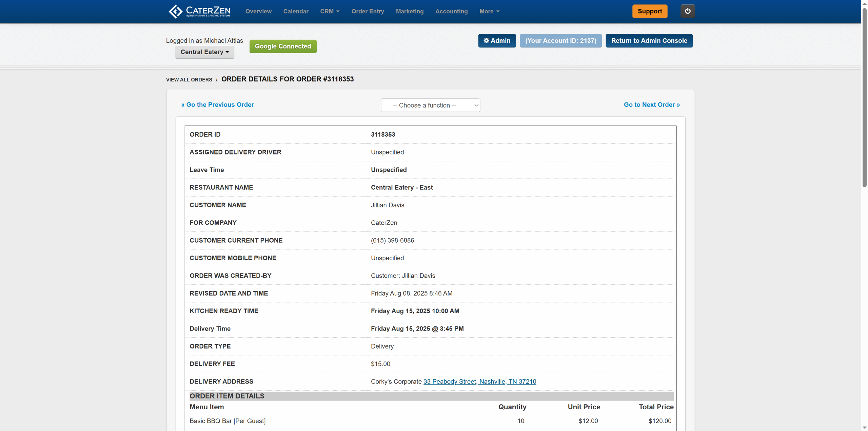Go to the Overview tab

(258, 11)
